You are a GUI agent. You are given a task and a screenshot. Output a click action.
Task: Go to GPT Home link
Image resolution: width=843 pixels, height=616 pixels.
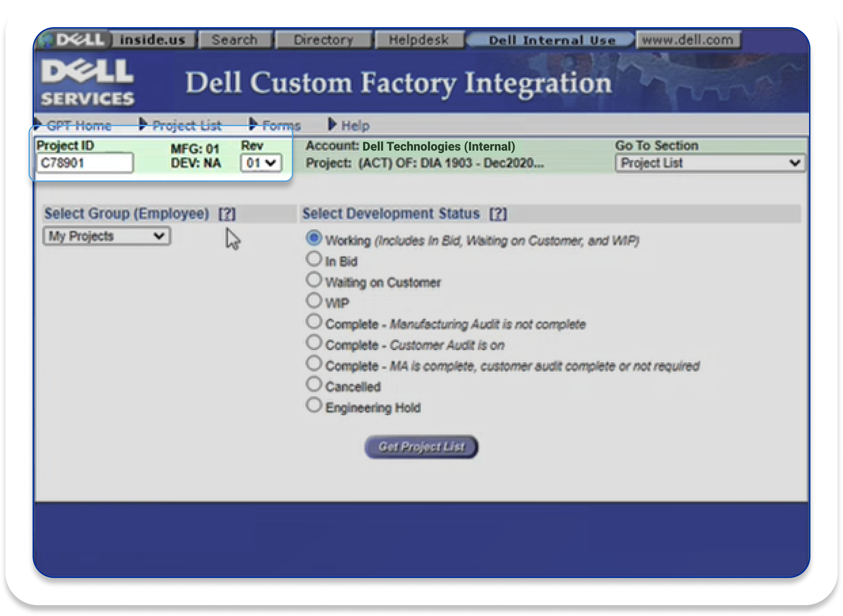tap(79, 126)
